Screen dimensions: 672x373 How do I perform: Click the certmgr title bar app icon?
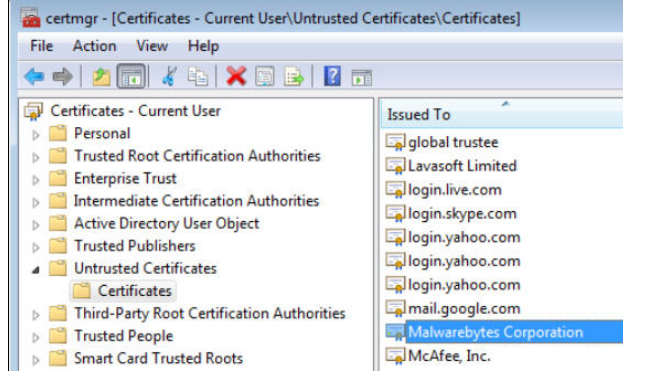[30, 18]
